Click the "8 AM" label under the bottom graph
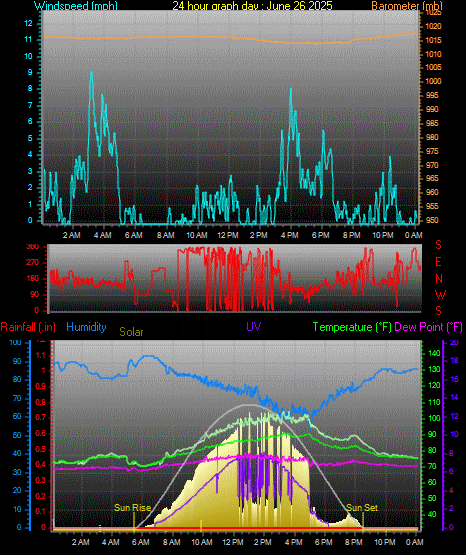The height and width of the screenshot is (555, 466). 172,542
